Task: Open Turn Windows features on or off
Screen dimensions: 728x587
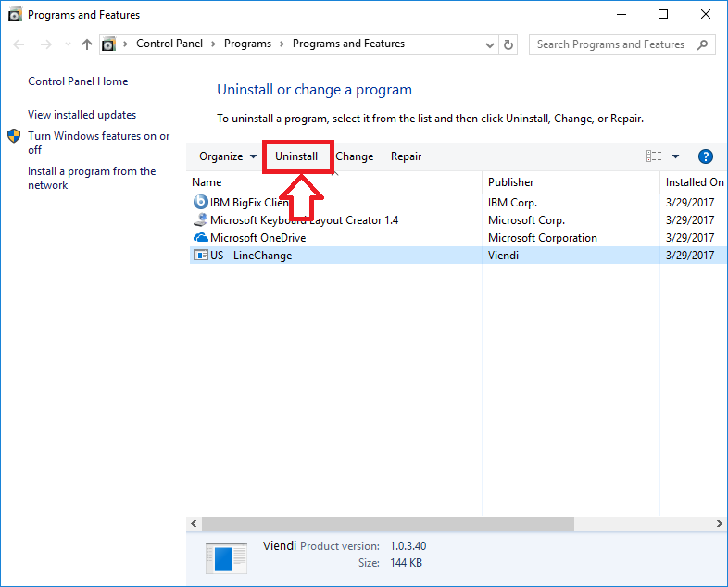Action: (98, 143)
